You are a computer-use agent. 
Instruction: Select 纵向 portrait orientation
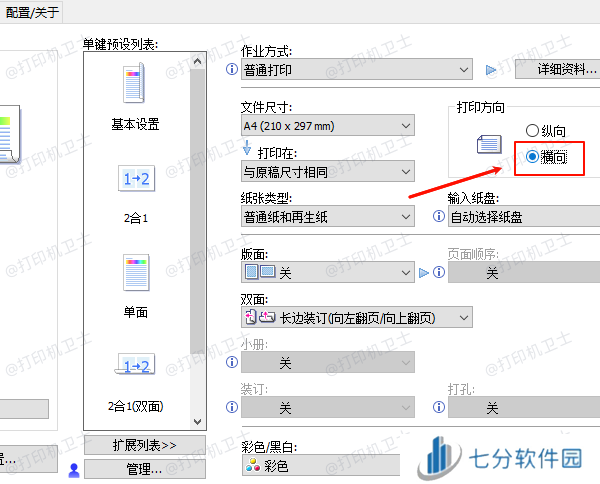[x=546, y=131]
